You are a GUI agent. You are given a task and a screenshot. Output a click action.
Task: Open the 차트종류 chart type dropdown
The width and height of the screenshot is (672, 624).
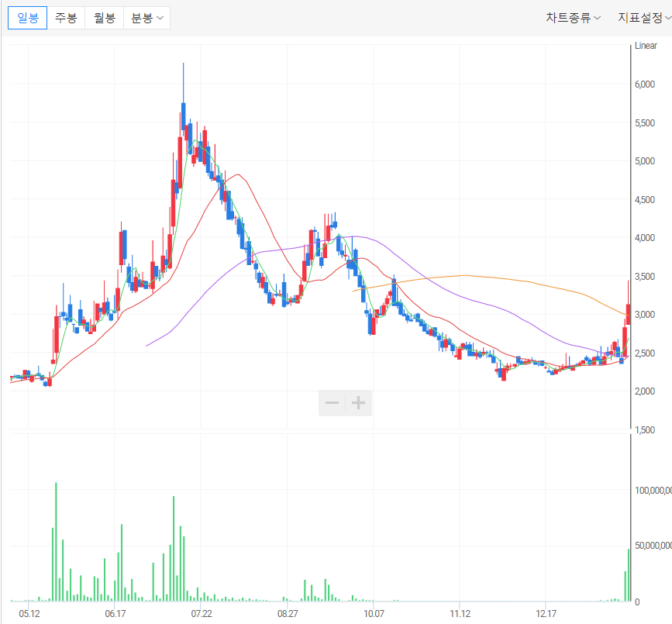click(573, 18)
